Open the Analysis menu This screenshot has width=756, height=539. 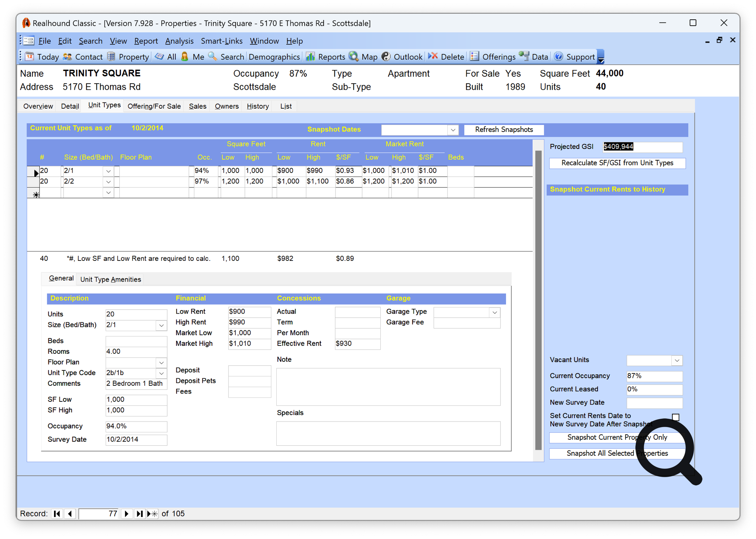[179, 41]
